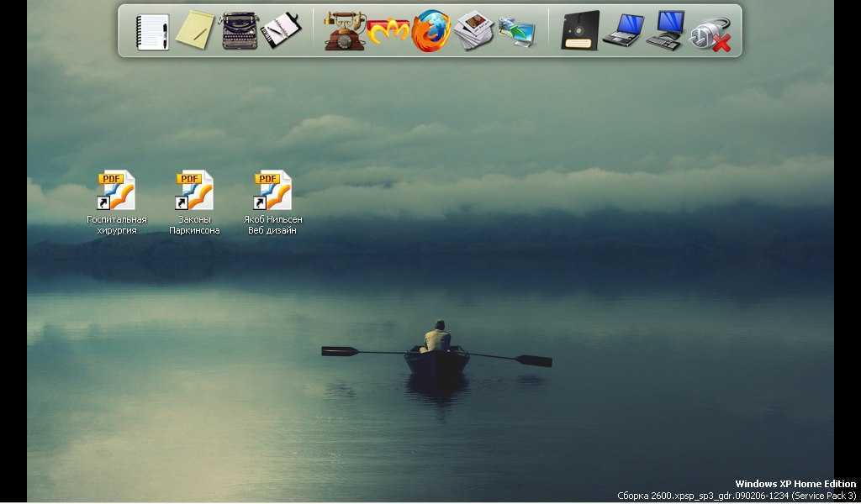861x504 pixels.
Task: Open the spiral notebook icon in the dock
Action: pos(153,32)
